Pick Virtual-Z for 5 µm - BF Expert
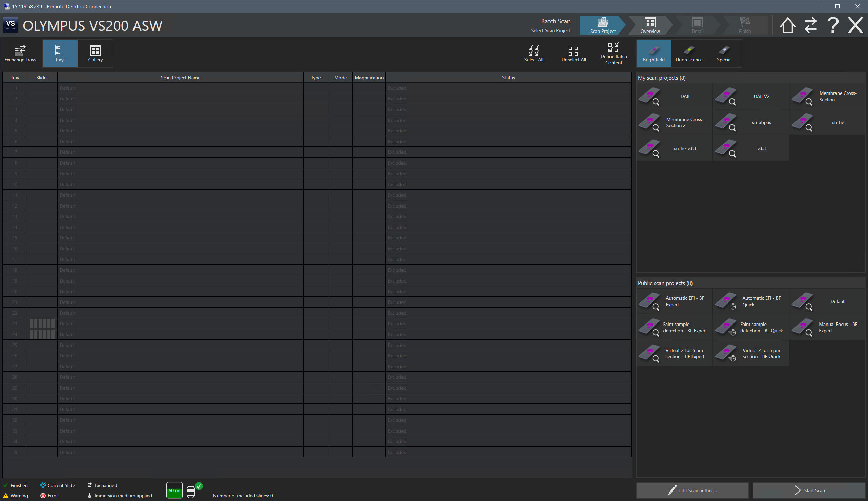This screenshot has width=868, height=501. [x=674, y=354]
